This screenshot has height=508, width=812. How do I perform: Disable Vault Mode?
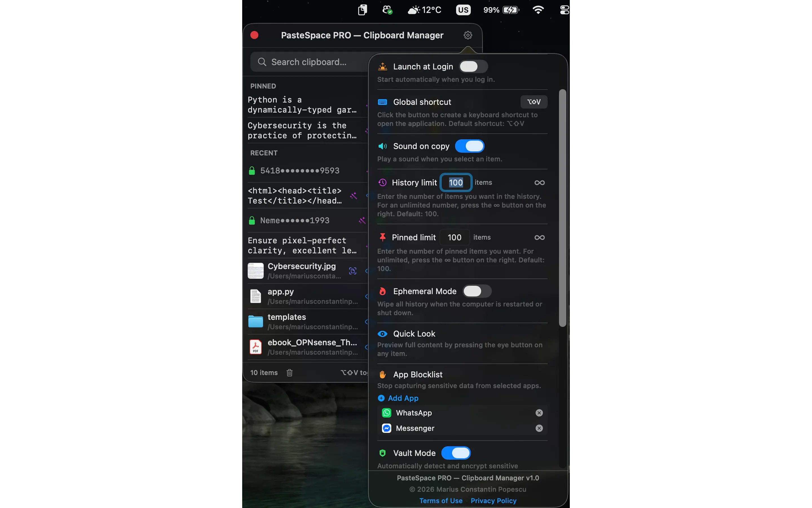tap(456, 453)
